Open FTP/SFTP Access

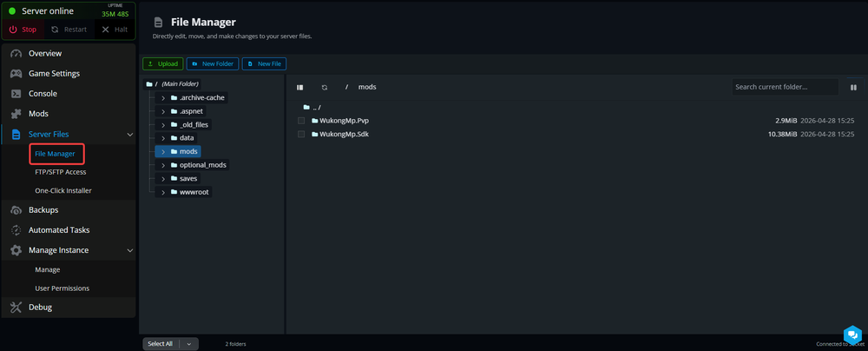tap(61, 172)
